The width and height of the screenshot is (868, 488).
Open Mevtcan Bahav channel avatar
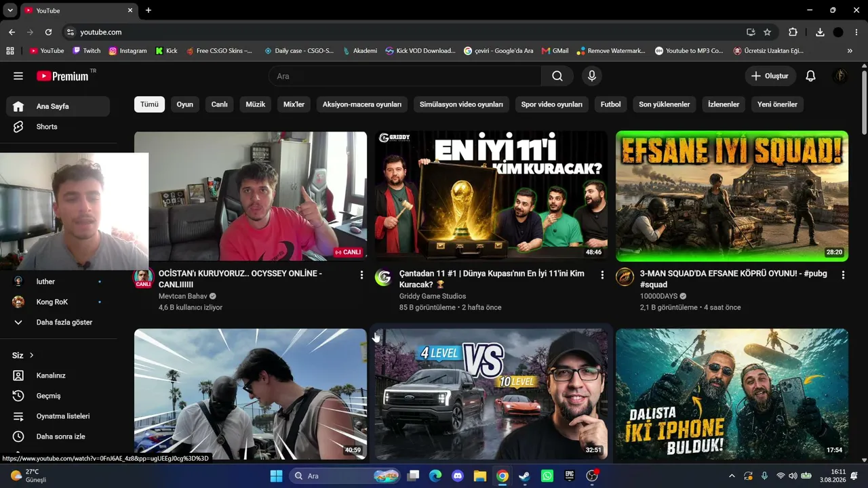pyautogui.click(x=143, y=278)
